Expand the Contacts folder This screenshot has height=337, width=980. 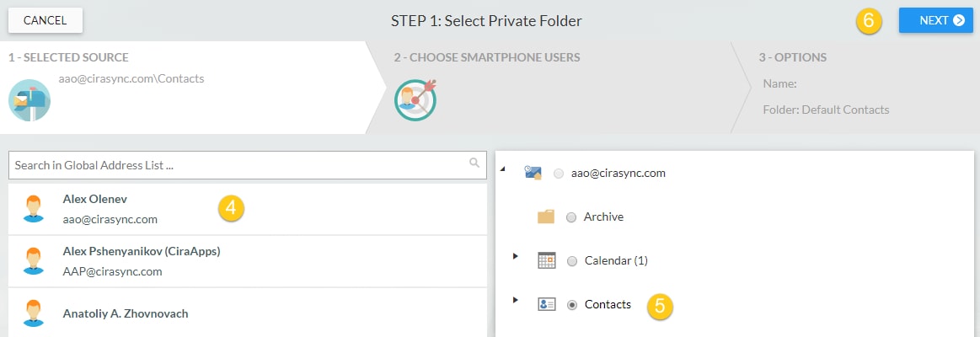(516, 300)
